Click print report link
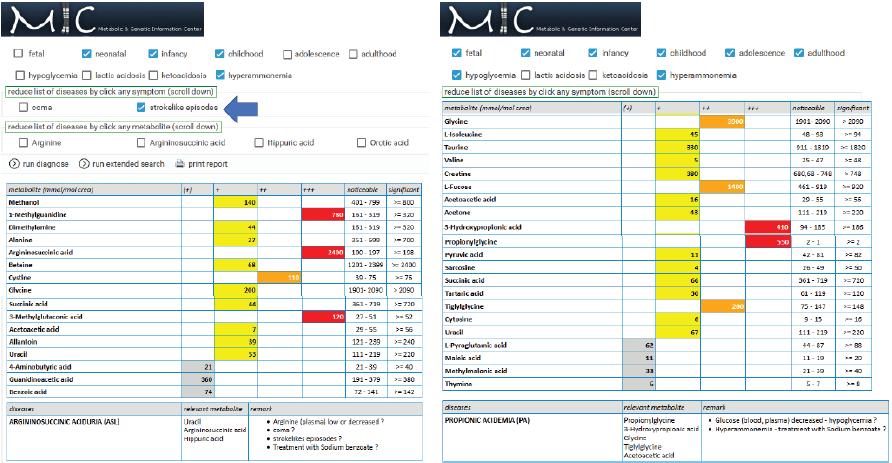Image resolution: width=892 pixels, height=463 pixels. click(208, 164)
